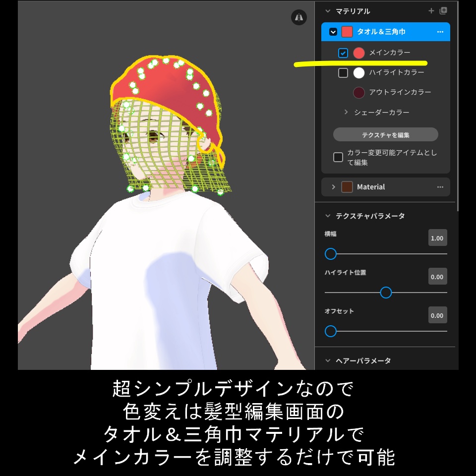This screenshot has width=476, height=476.
Task: Click the duplicate material icon
Action: click(443, 10)
